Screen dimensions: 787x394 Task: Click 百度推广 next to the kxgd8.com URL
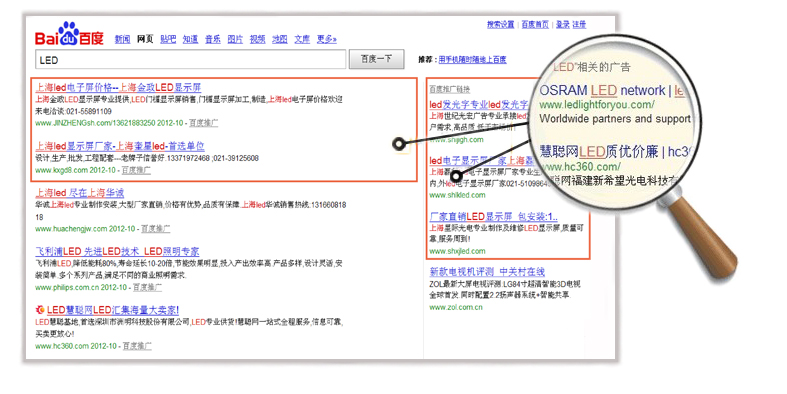[137, 171]
